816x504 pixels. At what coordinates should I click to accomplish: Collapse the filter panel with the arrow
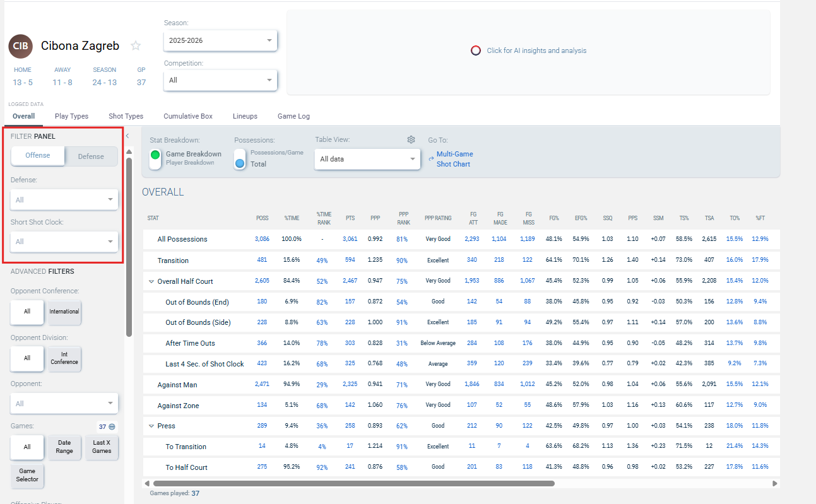click(127, 136)
